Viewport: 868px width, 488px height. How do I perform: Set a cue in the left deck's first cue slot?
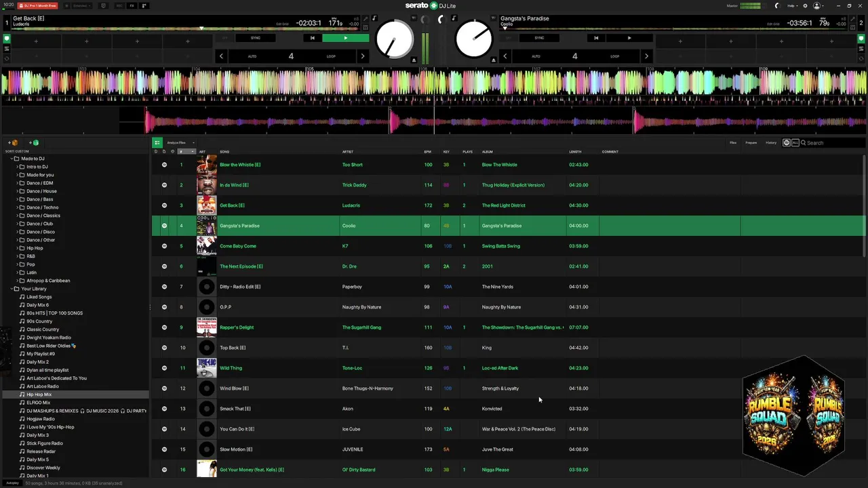click(36, 41)
